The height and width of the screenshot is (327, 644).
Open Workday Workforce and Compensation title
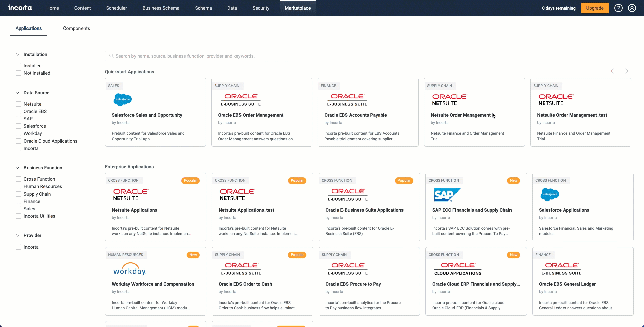[x=153, y=284]
